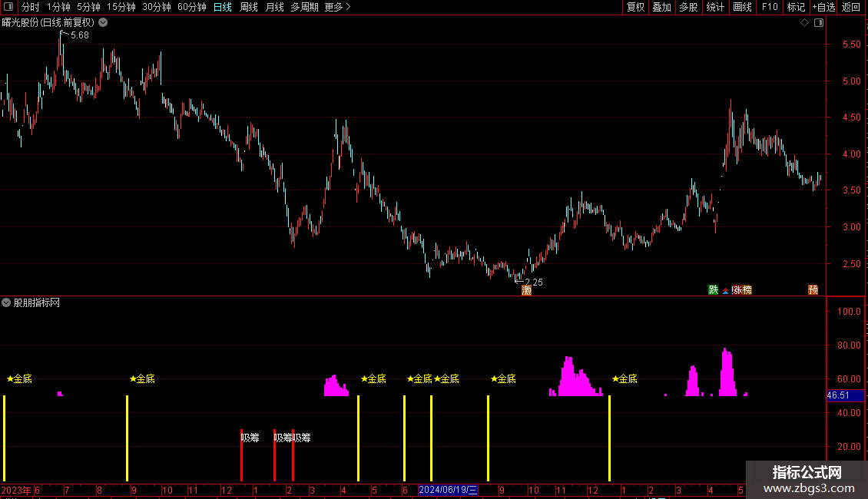Toggle the side panel icon at top-left
The image size is (868, 499).
click(x=8, y=7)
